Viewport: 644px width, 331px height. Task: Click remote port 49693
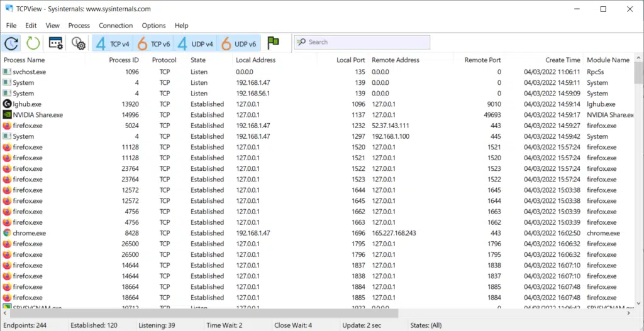tap(492, 115)
